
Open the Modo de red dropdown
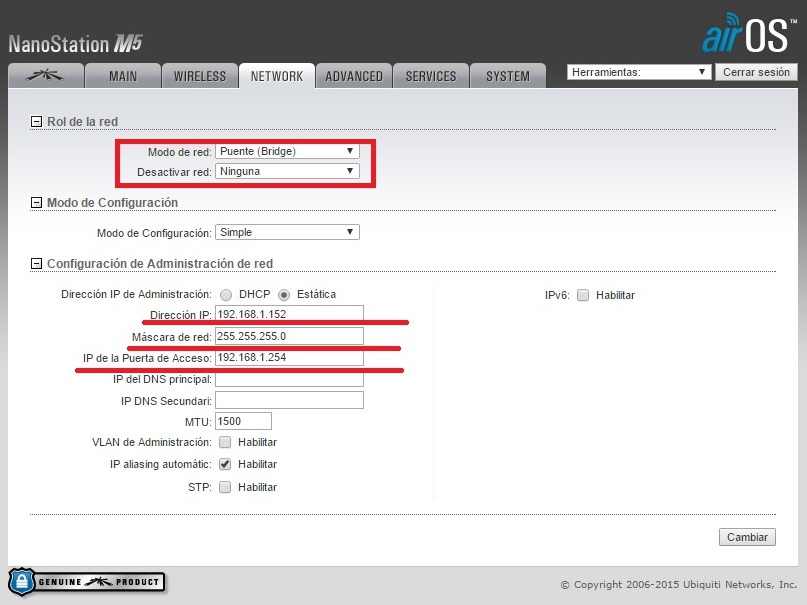287,151
